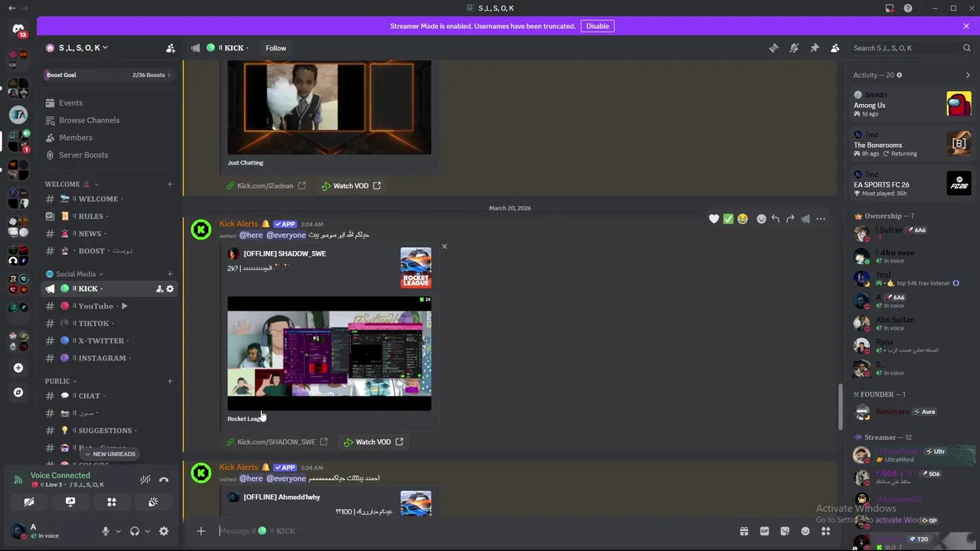980x551 pixels.
Task: Open the attachment plus button
Action: (x=201, y=531)
